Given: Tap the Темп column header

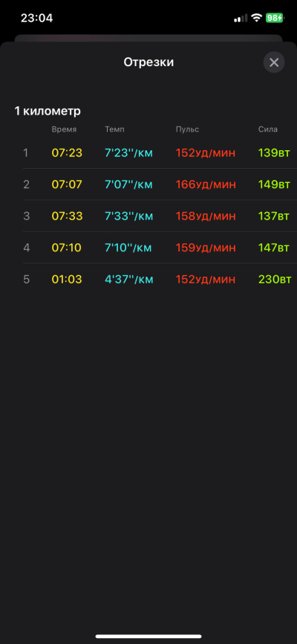Looking at the screenshot, I should click(x=114, y=129).
